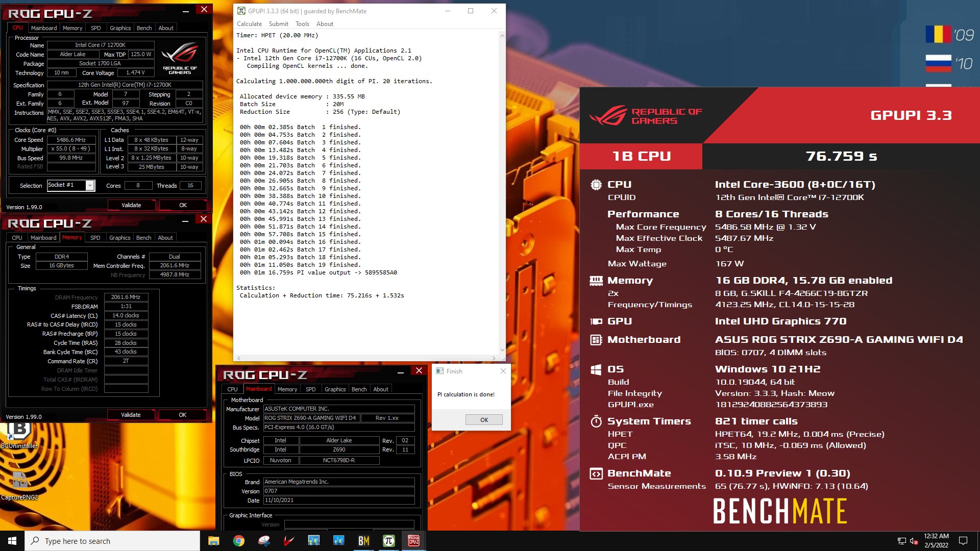Image resolution: width=980 pixels, height=551 pixels.
Task: Click the Core Voltage value 1.474 V
Action: click(x=135, y=72)
